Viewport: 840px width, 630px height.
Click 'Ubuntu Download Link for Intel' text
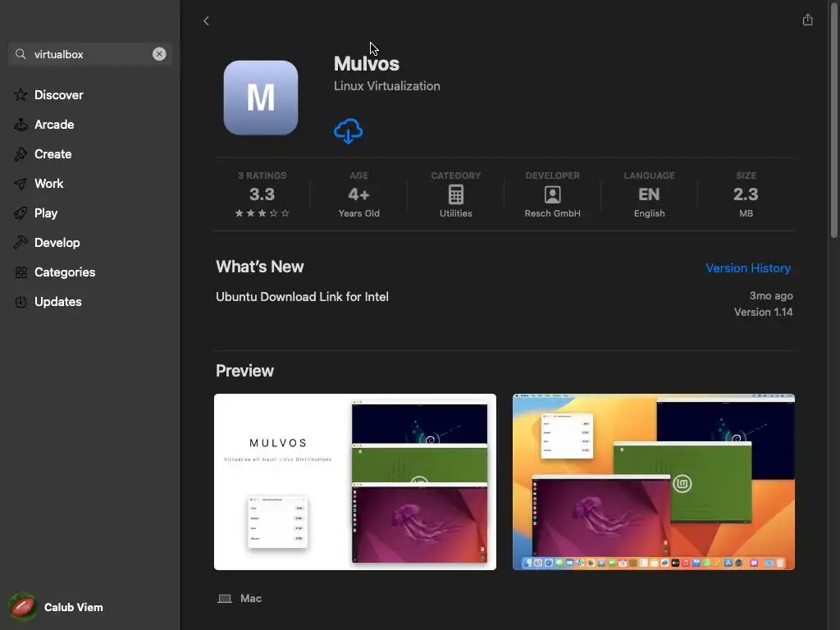(x=302, y=297)
